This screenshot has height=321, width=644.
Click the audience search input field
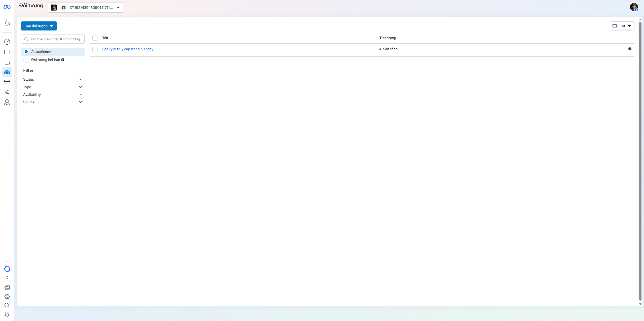tap(53, 39)
